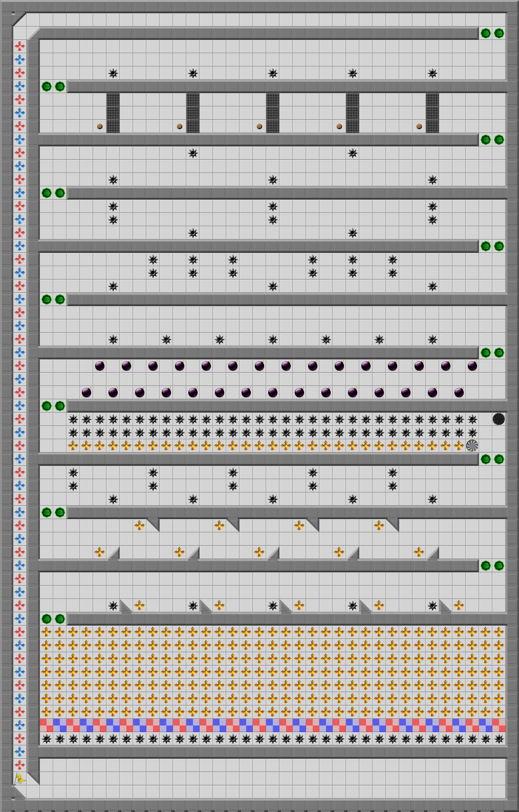Click the top-left orange arrow in the large arrow field
519x812 pixels.
pyautogui.click(x=47, y=632)
